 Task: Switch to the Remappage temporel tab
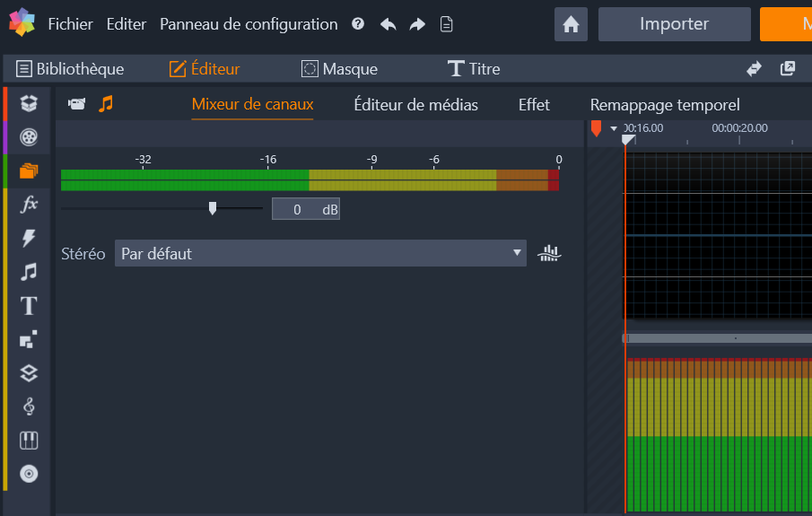[x=665, y=105]
